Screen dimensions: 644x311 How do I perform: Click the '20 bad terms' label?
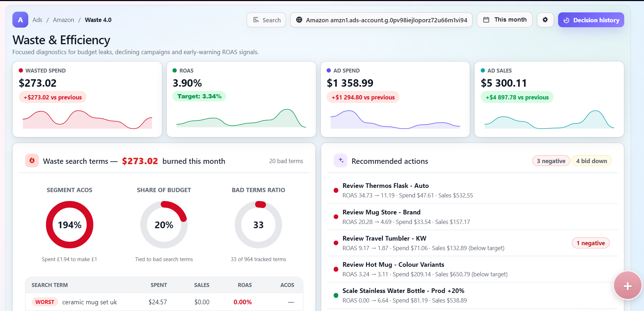pyautogui.click(x=286, y=161)
